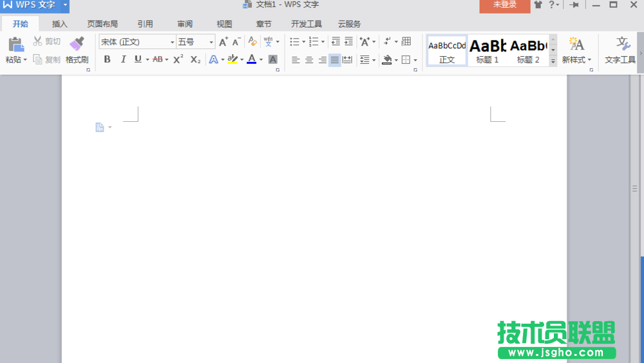Open the 文字工具 text tools icon
The width and height of the screenshot is (644, 363).
(x=621, y=44)
